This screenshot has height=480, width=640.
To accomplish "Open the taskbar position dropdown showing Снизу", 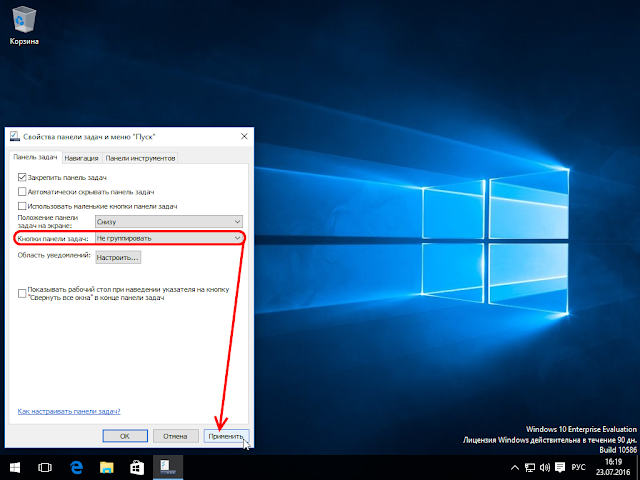I will tap(169, 222).
